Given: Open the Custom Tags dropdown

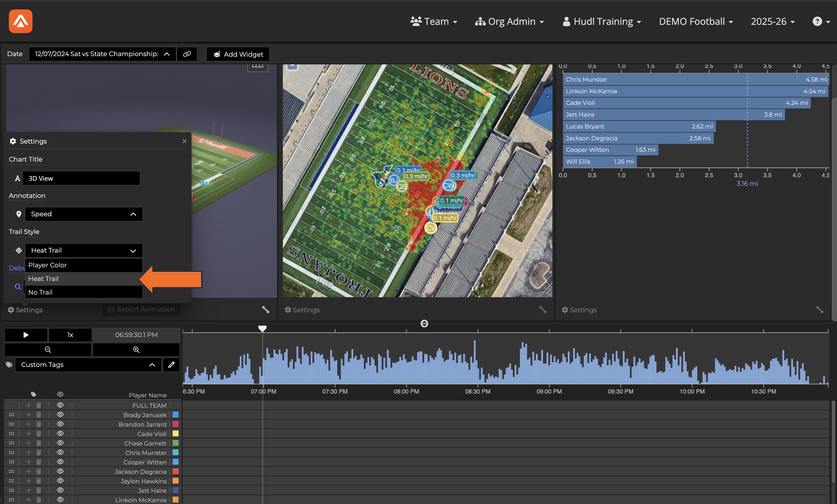Looking at the screenshot, I should [88, 365].
